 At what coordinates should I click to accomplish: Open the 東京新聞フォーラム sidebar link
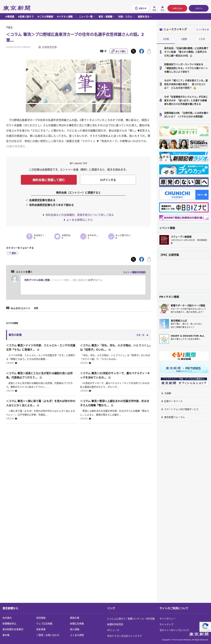(x=174, y=417)
